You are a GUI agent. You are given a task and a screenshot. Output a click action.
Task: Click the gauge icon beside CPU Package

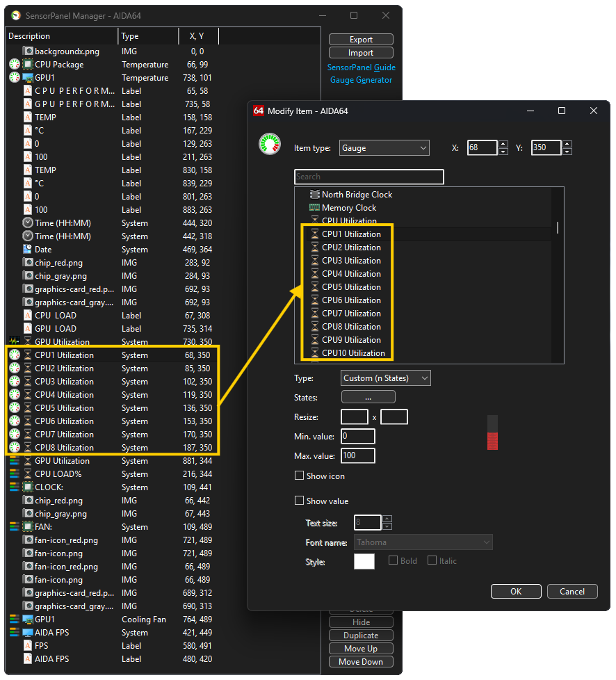[x=15, y=65]
